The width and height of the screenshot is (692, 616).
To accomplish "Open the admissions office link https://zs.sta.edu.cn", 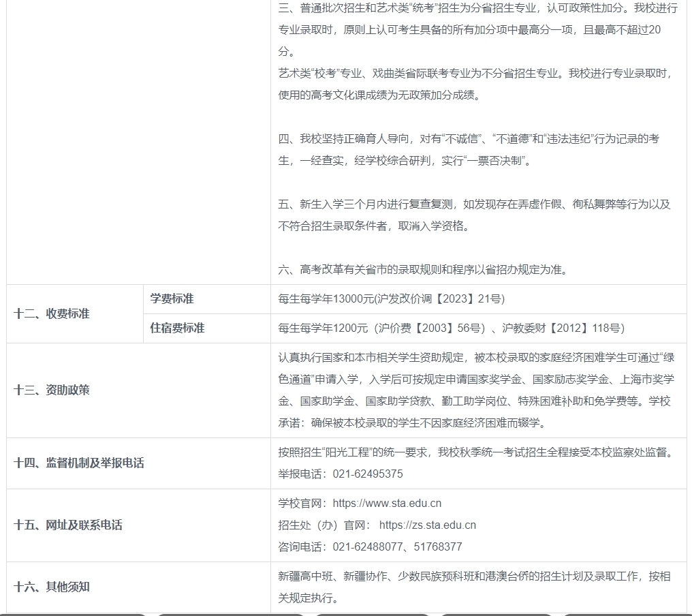I will [427, 525].
